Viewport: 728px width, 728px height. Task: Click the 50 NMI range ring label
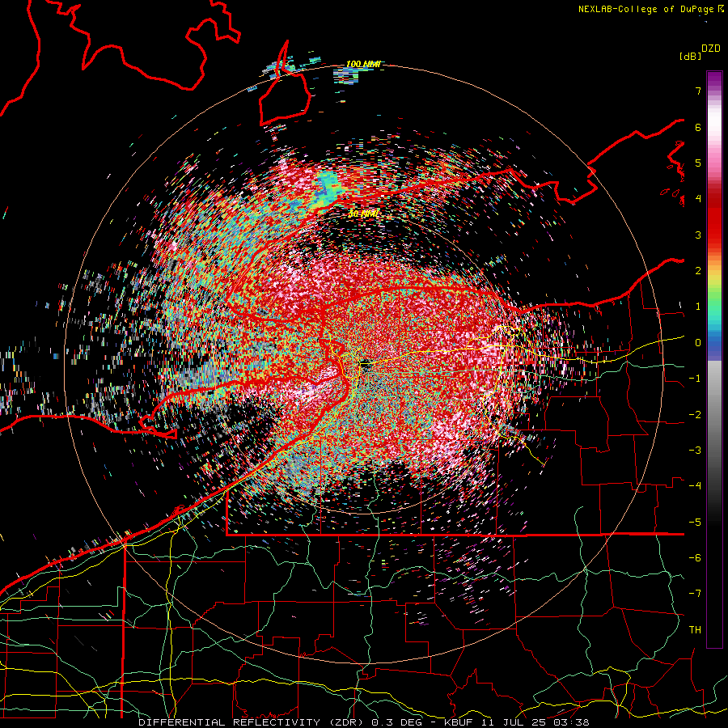[363, 214]
